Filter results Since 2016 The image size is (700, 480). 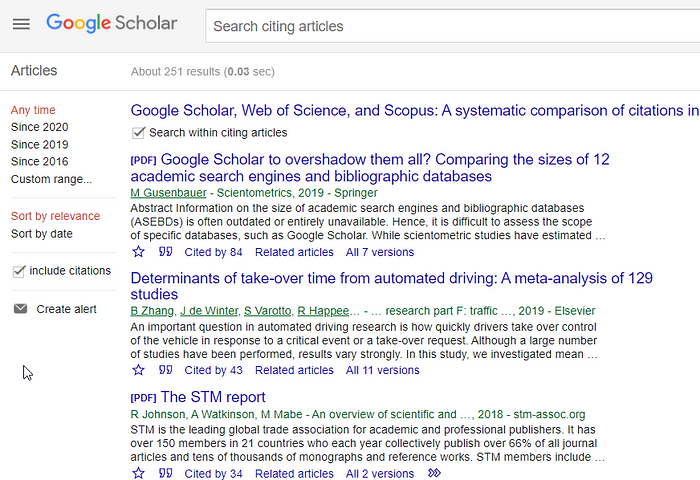(x=39, y=162)
